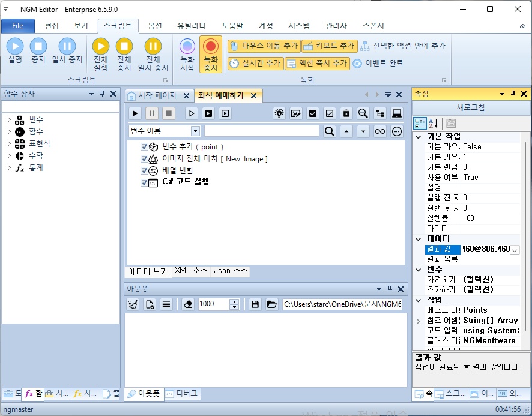Switch to the 디버그 tab

coord(182,394)
